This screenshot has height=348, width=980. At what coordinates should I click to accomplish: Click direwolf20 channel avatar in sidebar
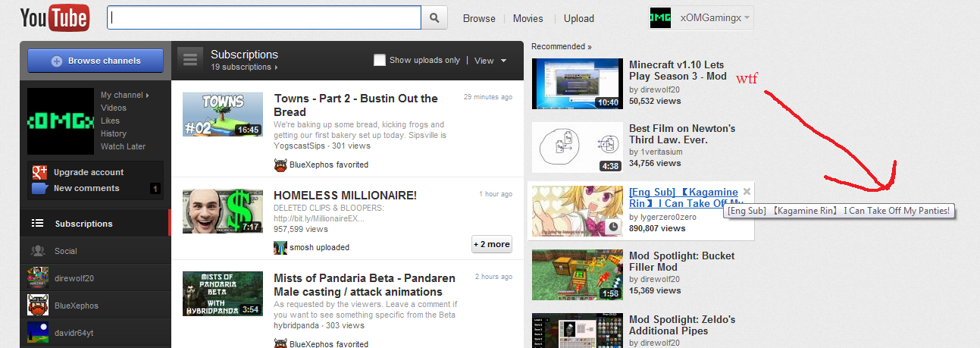click(38, 278)
